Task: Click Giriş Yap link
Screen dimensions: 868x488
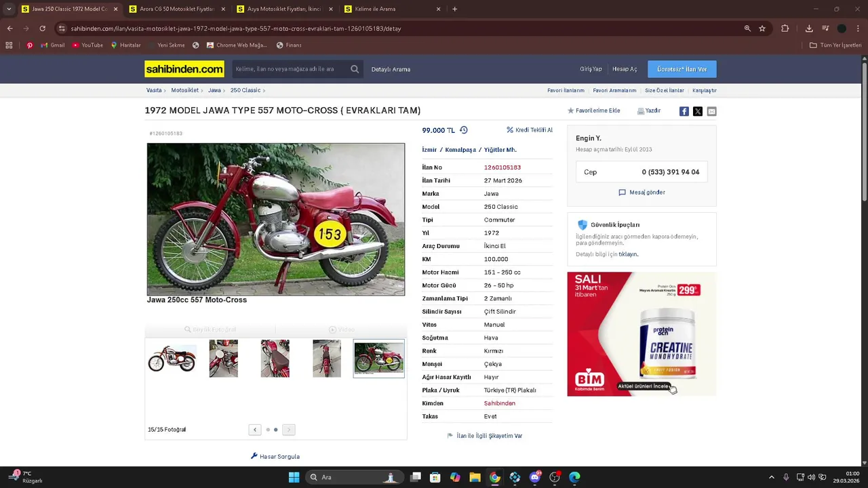Action: click(591, 69)
